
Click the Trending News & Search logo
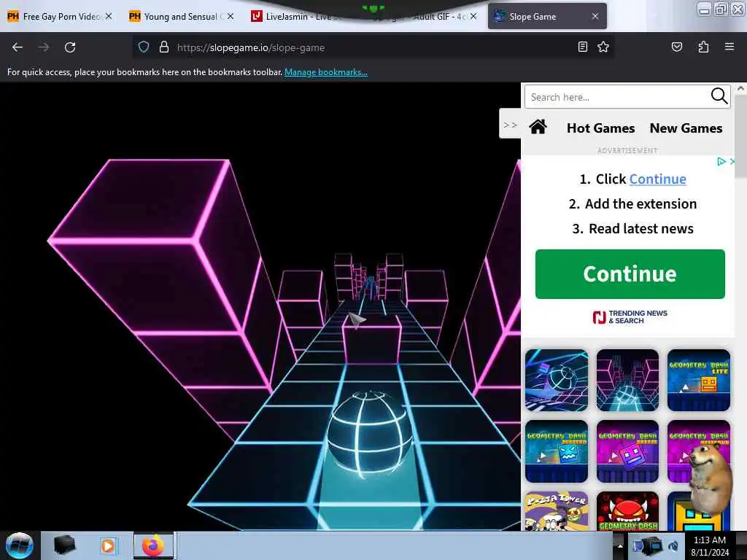(x=630, y=317)
